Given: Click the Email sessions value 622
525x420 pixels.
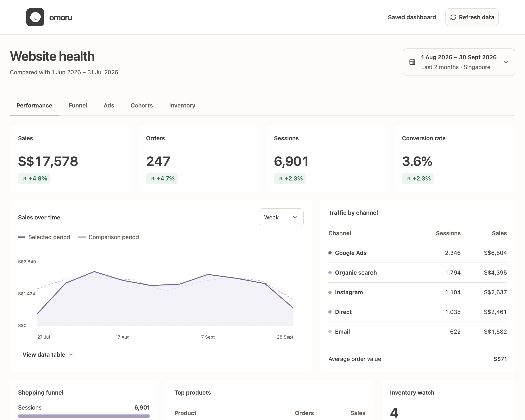Looking at the screenshot, I should tap(455, 332).
